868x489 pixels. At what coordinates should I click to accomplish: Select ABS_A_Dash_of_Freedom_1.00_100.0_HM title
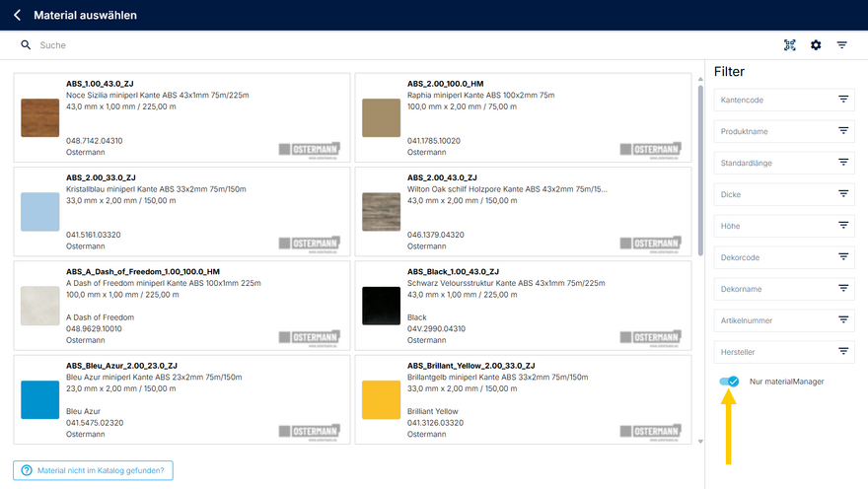[143, 271]
